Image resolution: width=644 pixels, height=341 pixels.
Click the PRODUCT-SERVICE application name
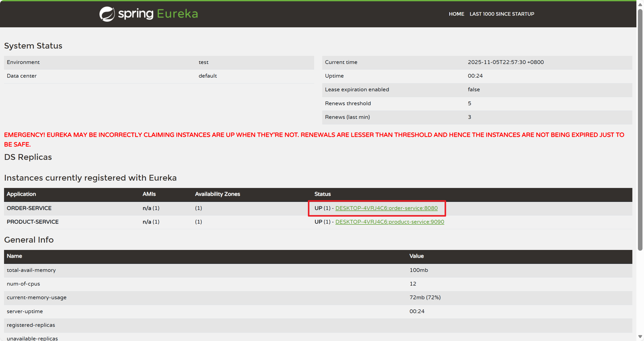(x=33, y=222)
